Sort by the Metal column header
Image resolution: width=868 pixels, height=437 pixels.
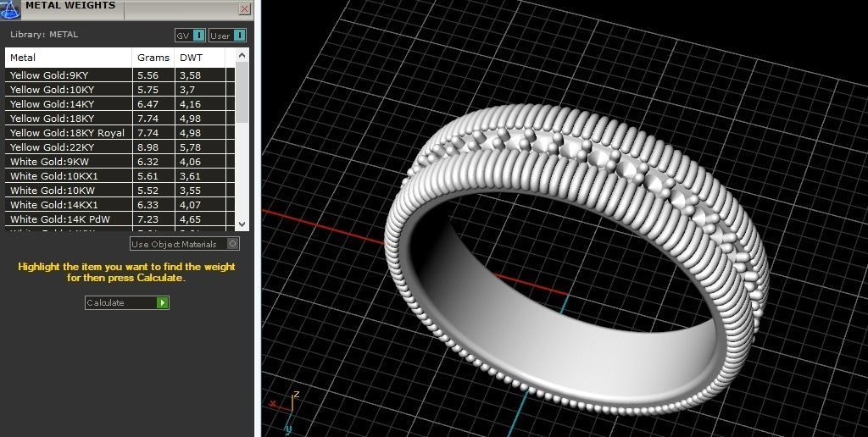pyautogui.click(x=69, y=58)
